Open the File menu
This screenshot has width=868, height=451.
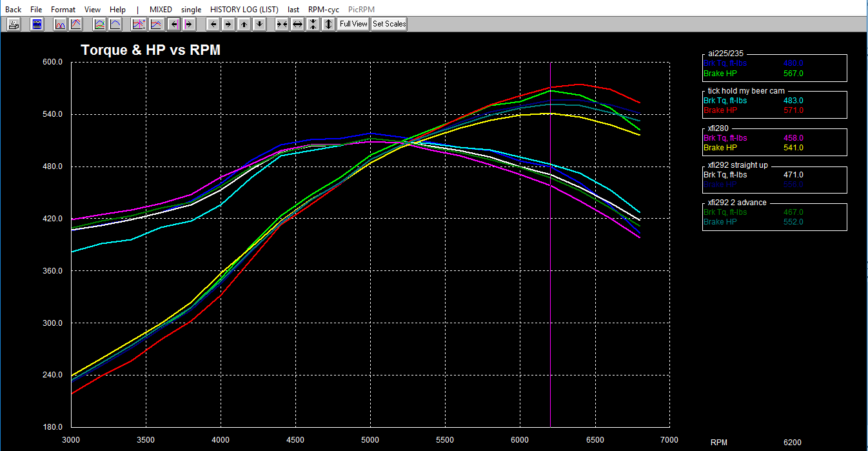[x=36, y=10]
